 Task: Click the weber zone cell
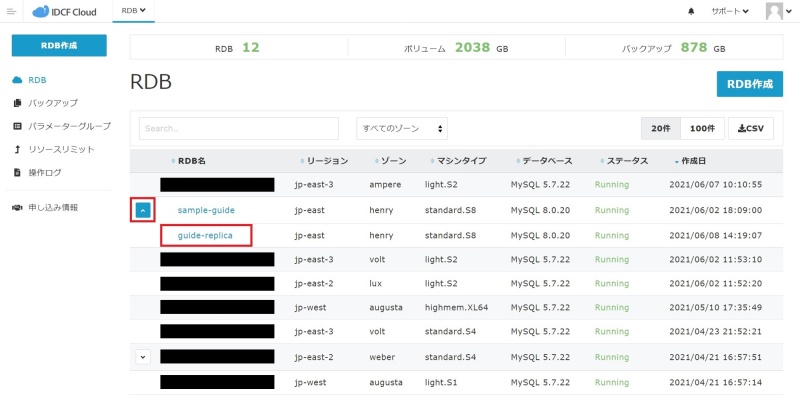tap(382, 357)
